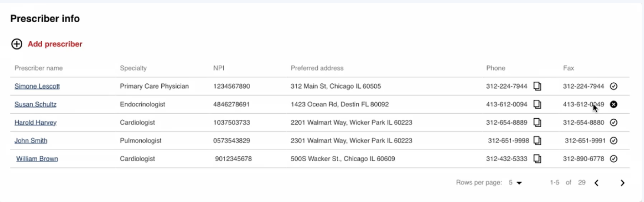Viewport: 644px width, 202px height.
Task: Click fax verified checkmark for Simone Lescott
Action: pyautogui.click(x=614, y=86)
